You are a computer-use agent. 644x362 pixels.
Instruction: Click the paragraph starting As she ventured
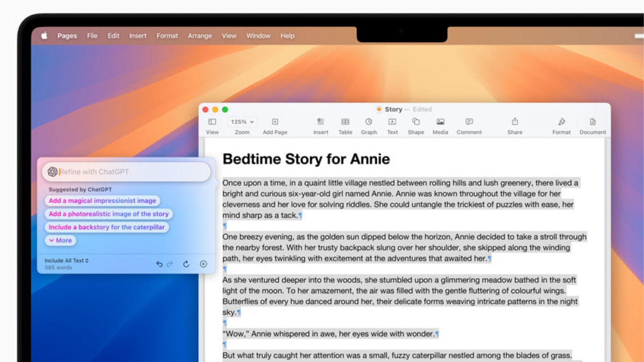point(400,296)
